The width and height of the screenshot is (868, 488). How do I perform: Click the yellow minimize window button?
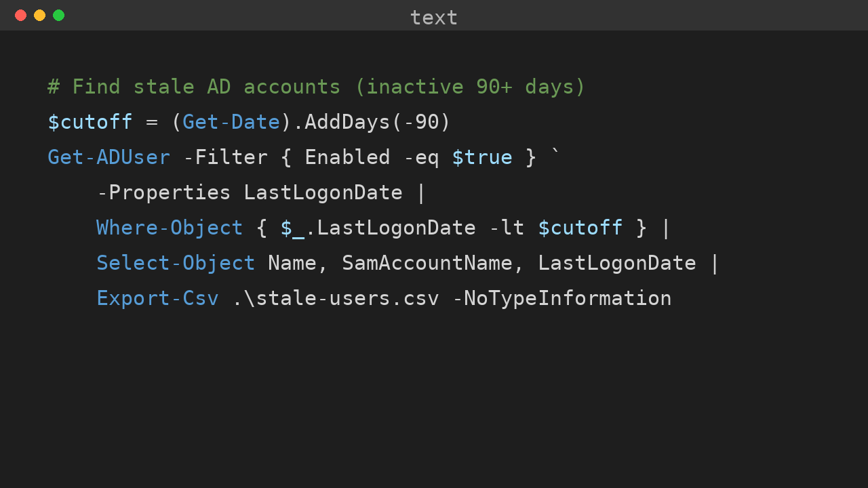[39, 15]
